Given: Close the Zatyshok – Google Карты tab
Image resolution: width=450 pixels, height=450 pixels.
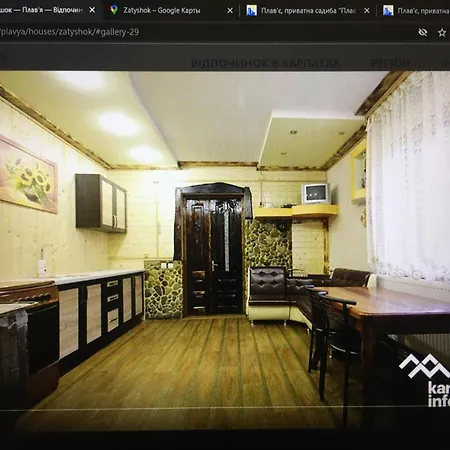Looking at the screenshot, I should pyautogui.click(x=230, y=11).
